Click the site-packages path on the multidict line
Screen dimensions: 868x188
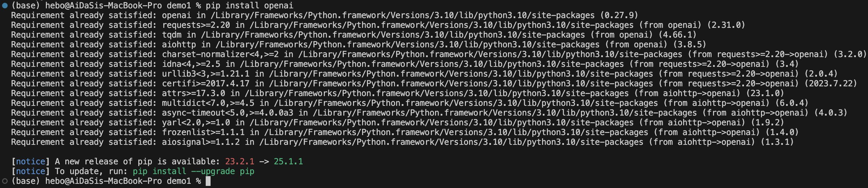point(466,103)
